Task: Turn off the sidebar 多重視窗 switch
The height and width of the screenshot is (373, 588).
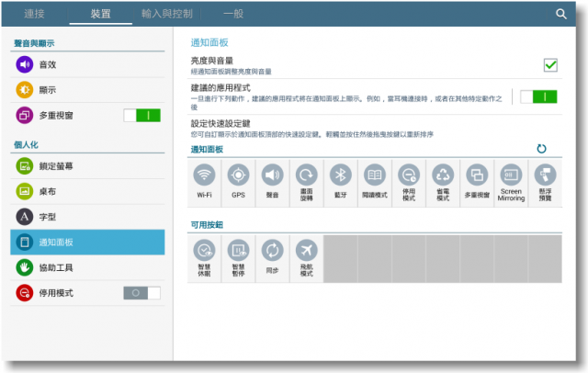Action: (141, 116)
